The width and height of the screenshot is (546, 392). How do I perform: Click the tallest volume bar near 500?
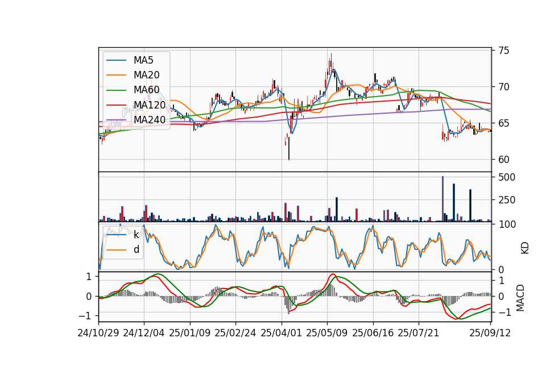coord(442,199)
